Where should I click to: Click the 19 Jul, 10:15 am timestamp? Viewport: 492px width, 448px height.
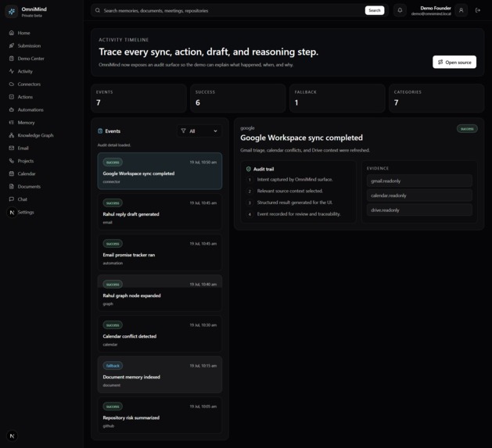click(203, 366)
